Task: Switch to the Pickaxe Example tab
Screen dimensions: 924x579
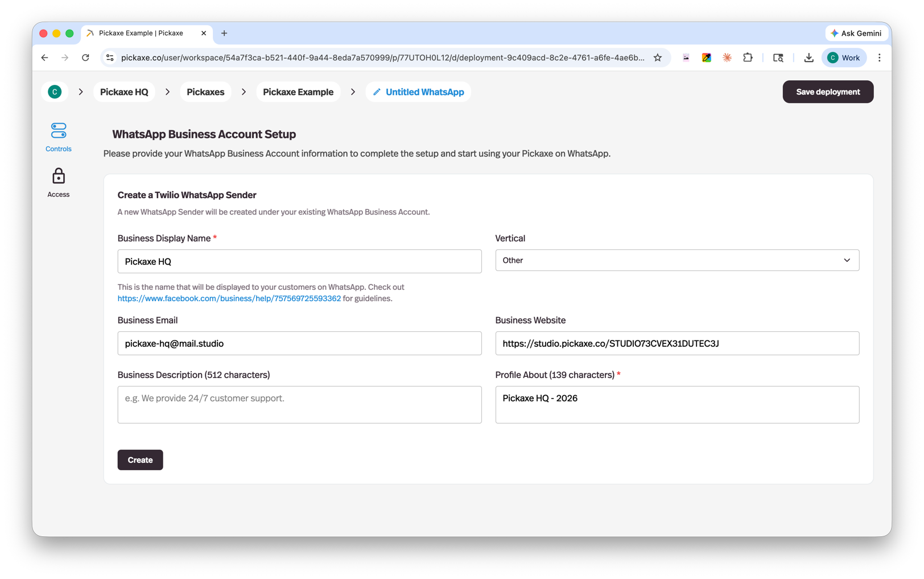Action: coord(141,33)
